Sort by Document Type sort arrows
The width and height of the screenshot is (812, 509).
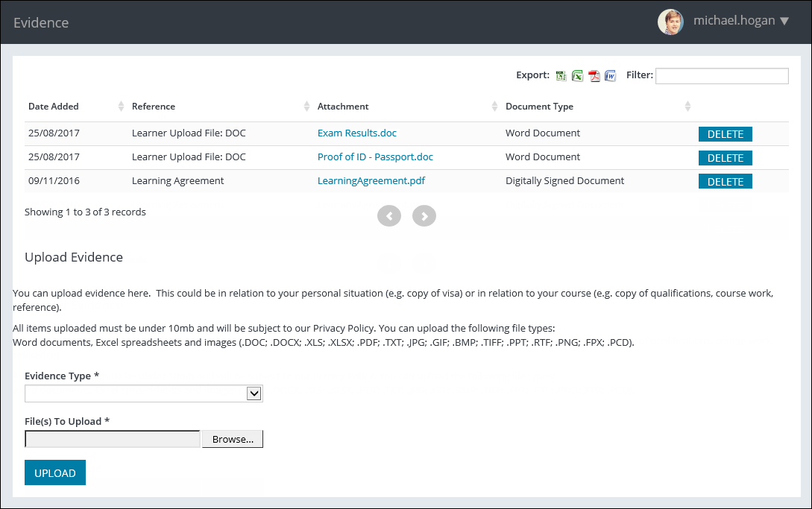coord(687,107)
